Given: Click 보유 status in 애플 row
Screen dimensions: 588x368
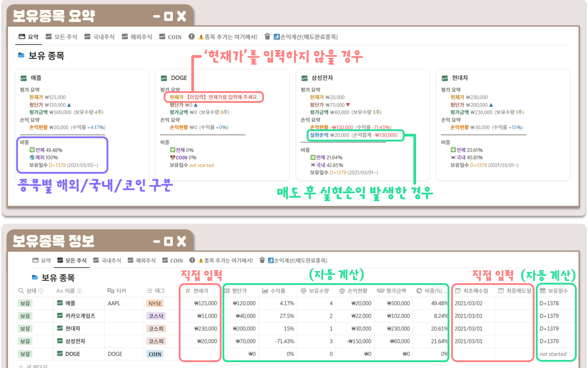Looking at the screenshot, I should click(x=25, y=303).
